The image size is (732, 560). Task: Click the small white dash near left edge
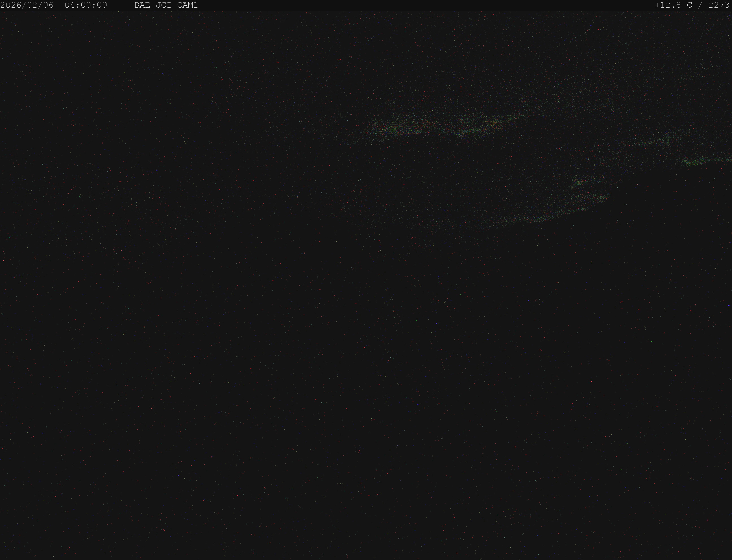pyautogui.click(x=9, y=237)
